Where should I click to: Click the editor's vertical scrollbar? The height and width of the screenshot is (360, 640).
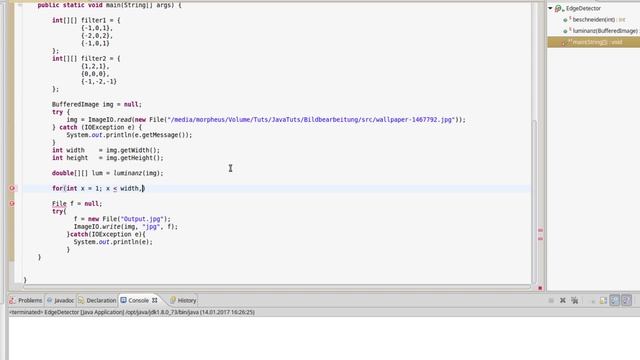[535, 202]
